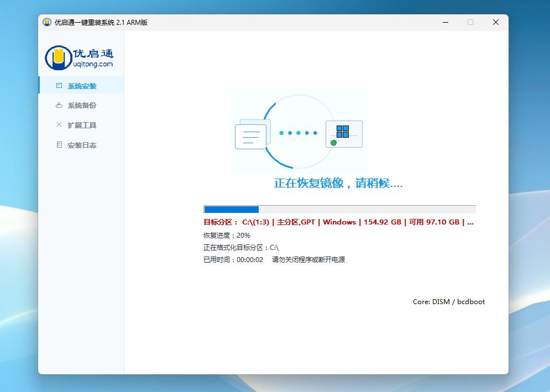This screenshot has height=392, width=550.
Task: Open the 扩展工具 sidebar item
Action: click(81, 125)
